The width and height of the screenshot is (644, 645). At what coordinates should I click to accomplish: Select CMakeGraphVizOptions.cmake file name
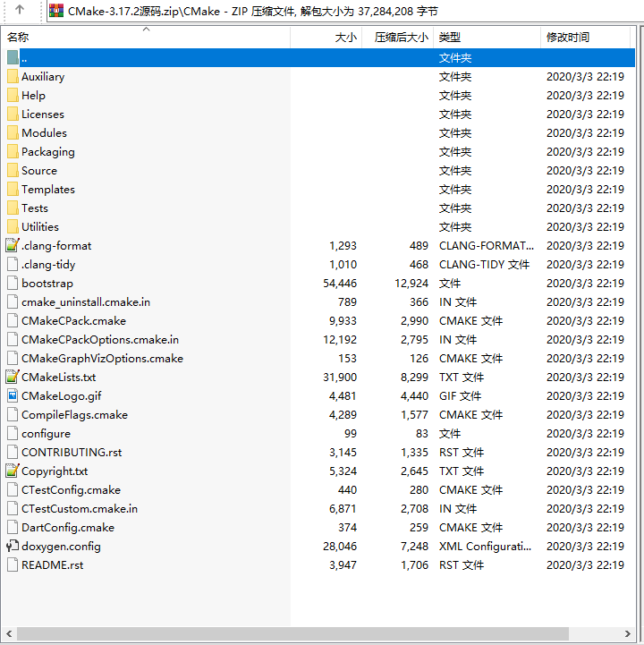coord(102,359)
